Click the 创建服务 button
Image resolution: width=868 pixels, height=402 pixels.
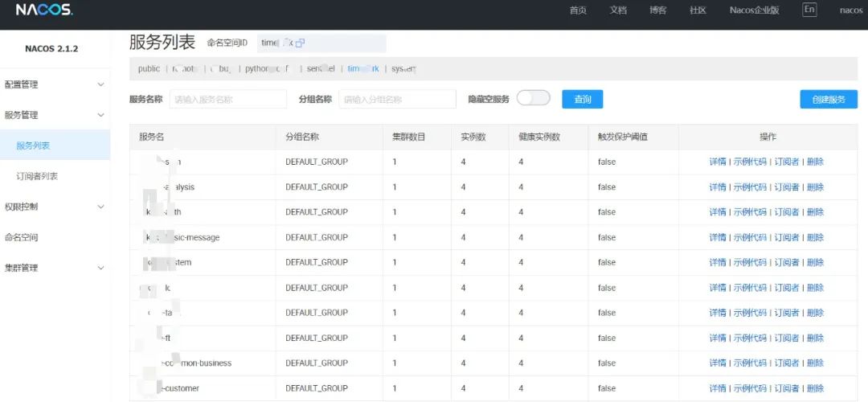(x=829, y=99)
